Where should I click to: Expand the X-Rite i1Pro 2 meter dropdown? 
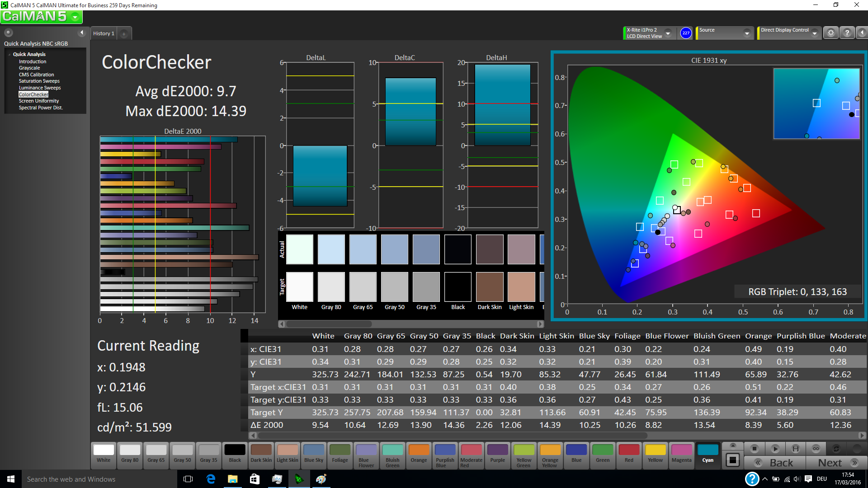pyautogui.click(x=668, y=33)
